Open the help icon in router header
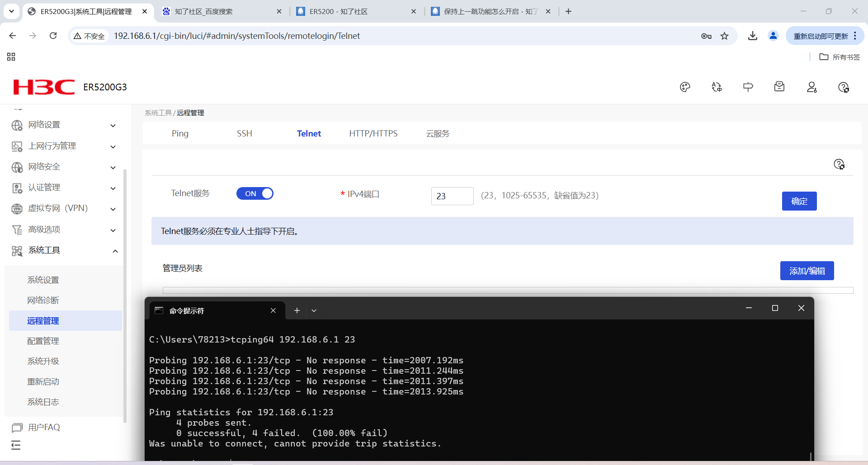Image resolution: width=868 pixels, height=465 pixels. click(x=843, y=87)
